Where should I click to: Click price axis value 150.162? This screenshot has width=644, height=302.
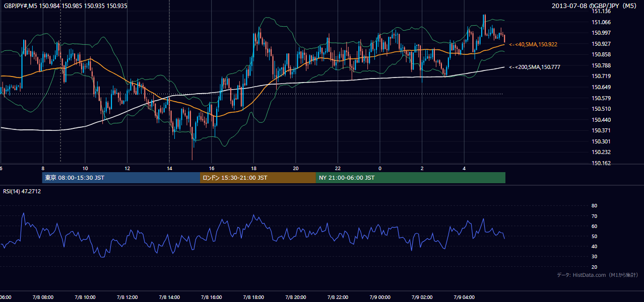point(601,163)
